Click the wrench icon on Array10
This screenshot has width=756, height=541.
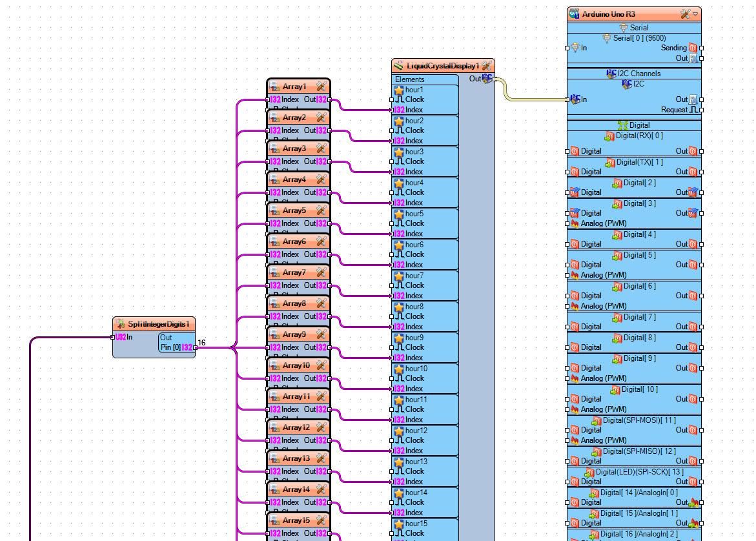(322, 365)
